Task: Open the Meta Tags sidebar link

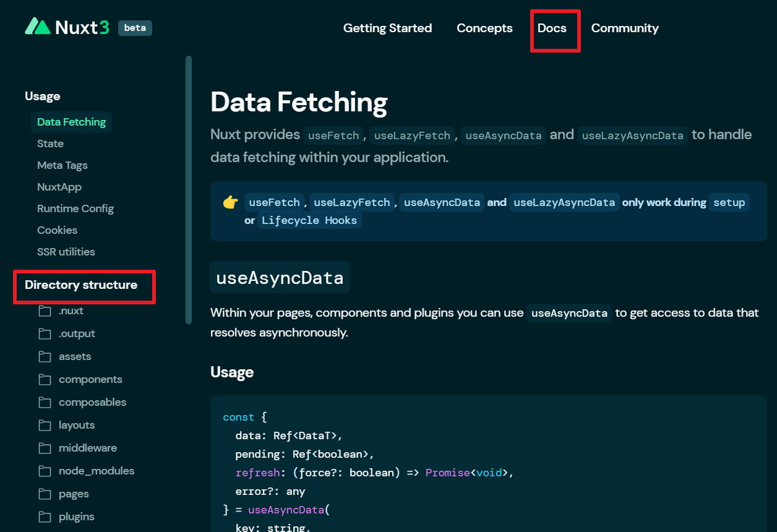Action: 62,165
